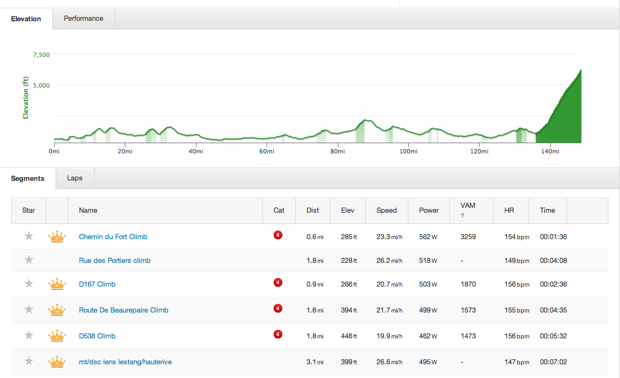Click the Power column header
This screenshot has width=620, height=378.
[x=429, y=210]
